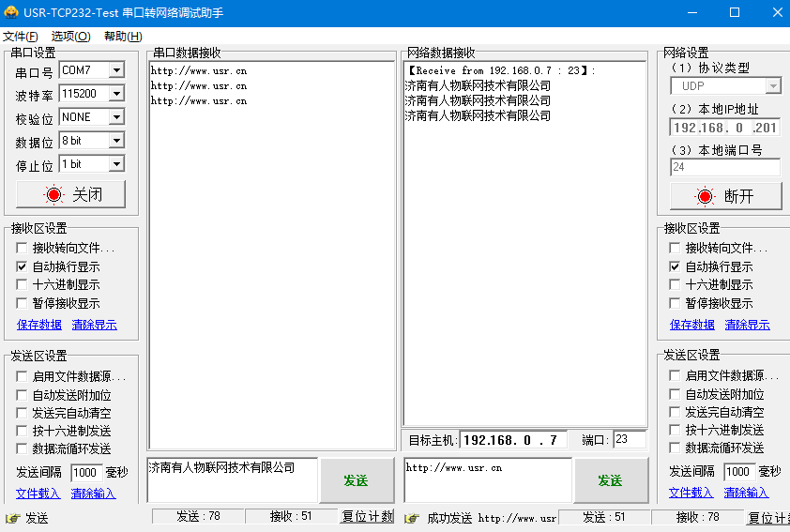Open the 文件(F) menu
Screen dimensions: 790x532
point(21,37)
